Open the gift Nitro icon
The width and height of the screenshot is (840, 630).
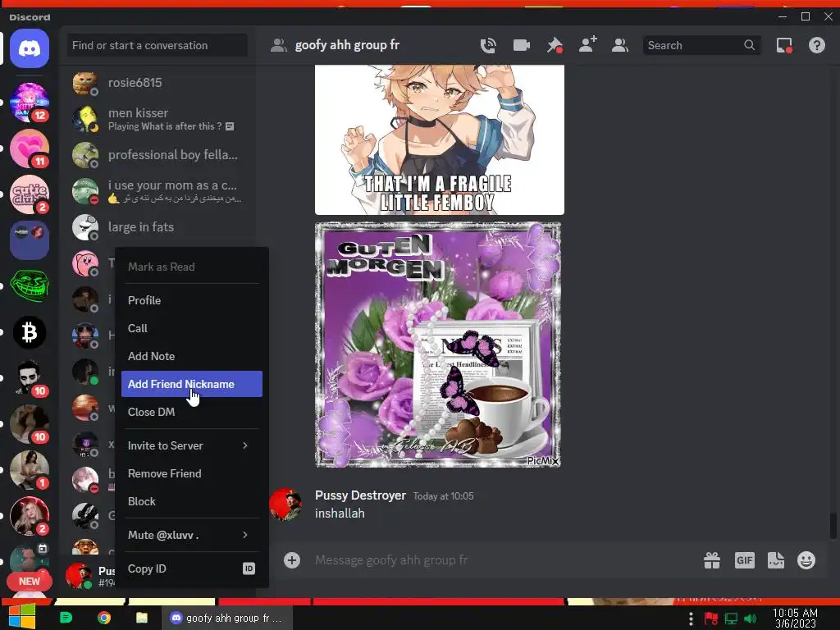pyautogui.click(x=712, y=560)
